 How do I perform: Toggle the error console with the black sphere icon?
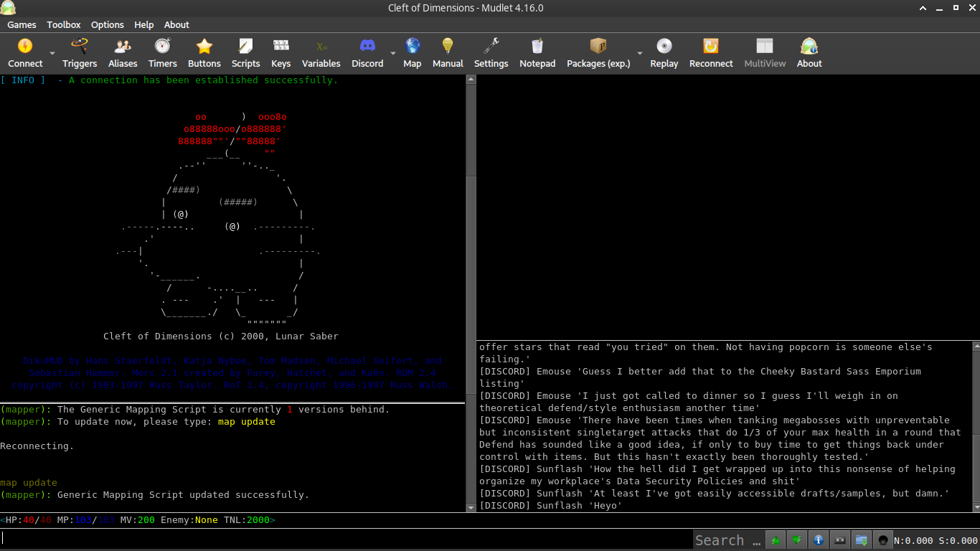(x=882, y=540)
